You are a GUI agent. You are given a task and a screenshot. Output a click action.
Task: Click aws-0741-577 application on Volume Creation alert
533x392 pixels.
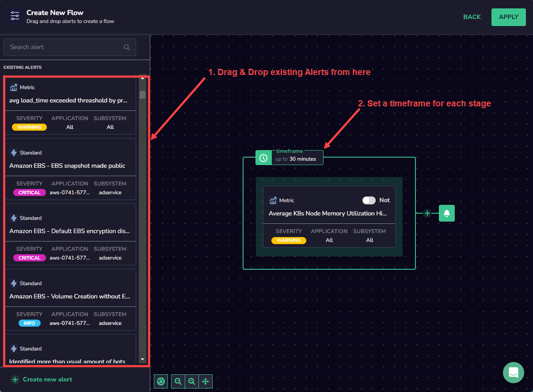click(69, 323)
